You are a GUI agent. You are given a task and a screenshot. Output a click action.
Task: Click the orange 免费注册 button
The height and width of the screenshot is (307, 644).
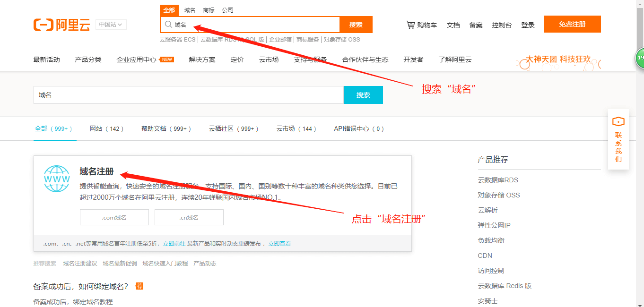tap(572, 24)
